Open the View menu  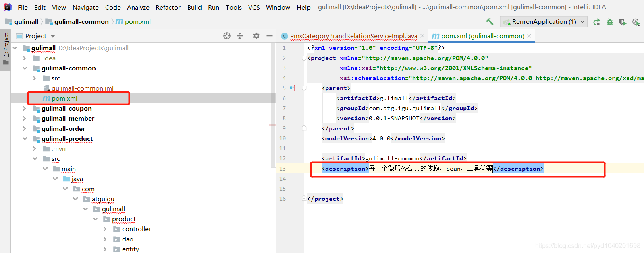59,7
